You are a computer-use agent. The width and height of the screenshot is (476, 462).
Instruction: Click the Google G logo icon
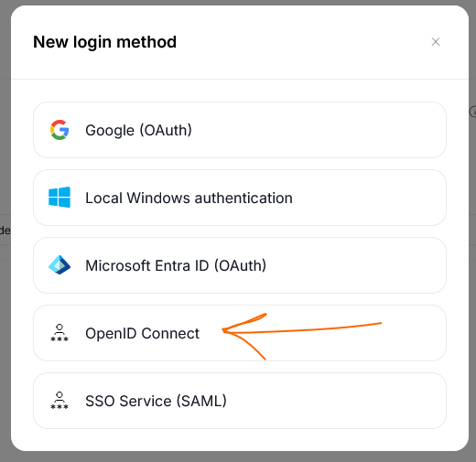pyautogui.click(x=59, y=130)
